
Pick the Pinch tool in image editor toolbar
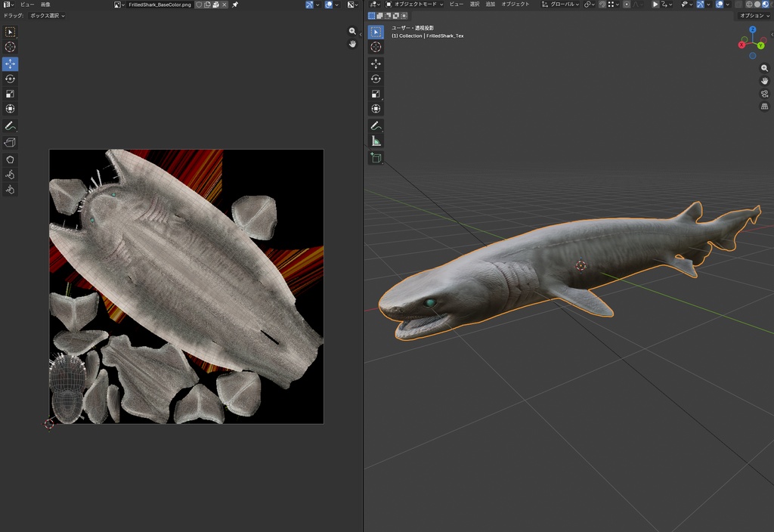coord(10,190)
